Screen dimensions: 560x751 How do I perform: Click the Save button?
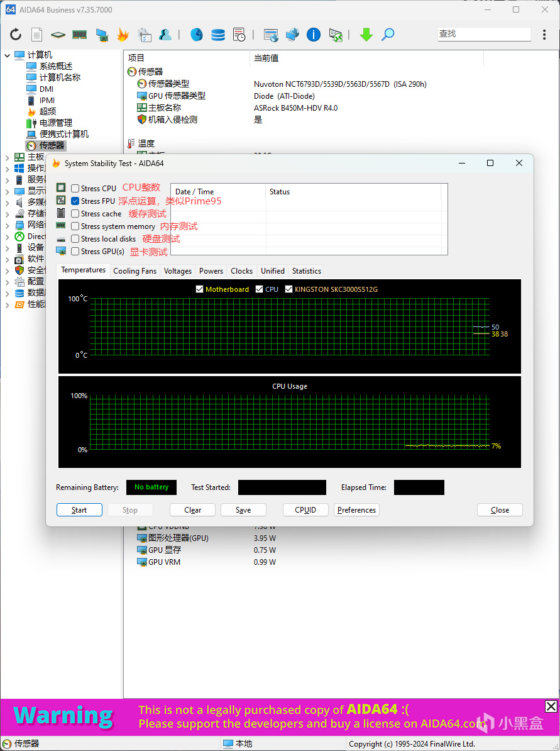243,510
